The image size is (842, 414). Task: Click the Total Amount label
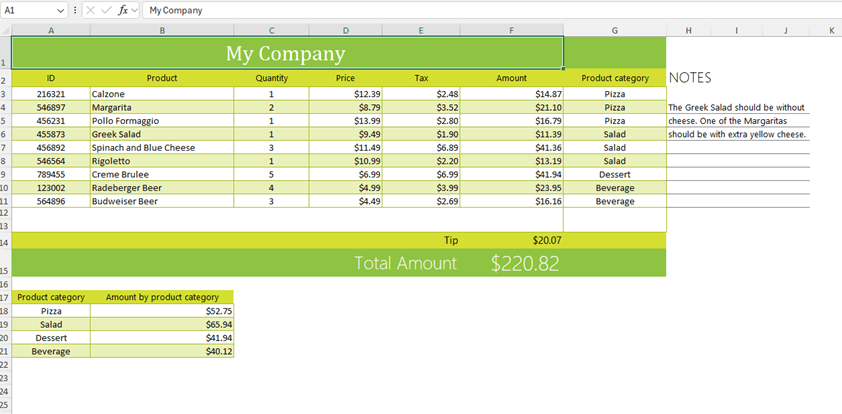[x=405, y=263]
